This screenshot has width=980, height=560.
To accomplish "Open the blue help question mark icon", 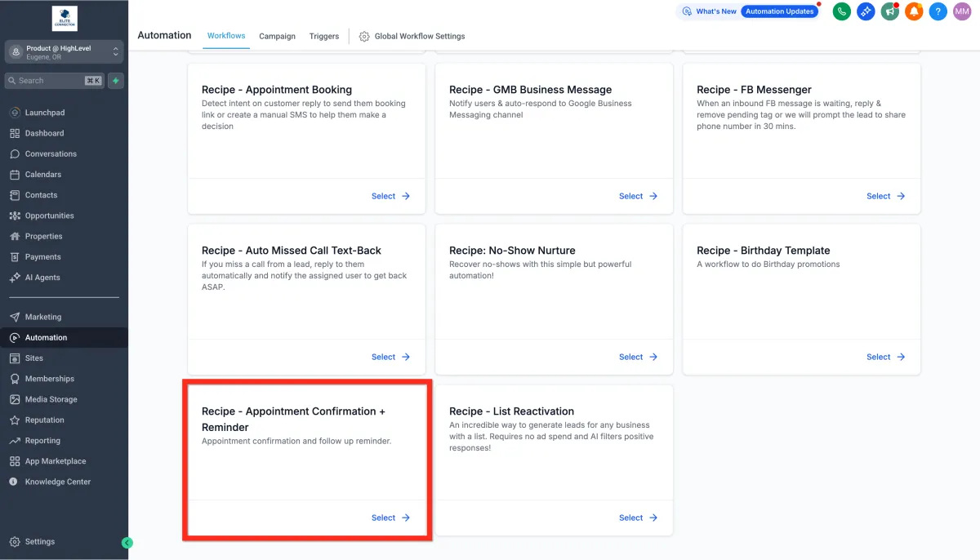I will click(938, 11).
